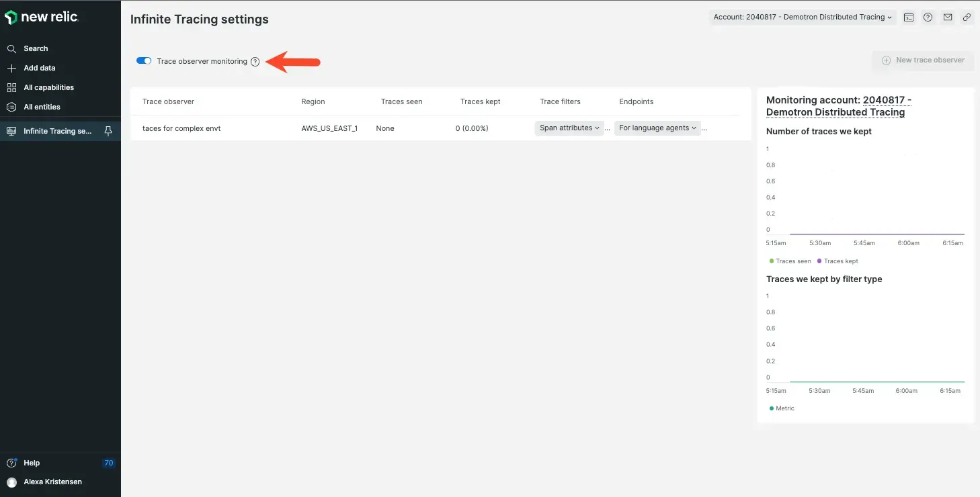
Task: Click the help question mark icon in header
Action: 928,17
